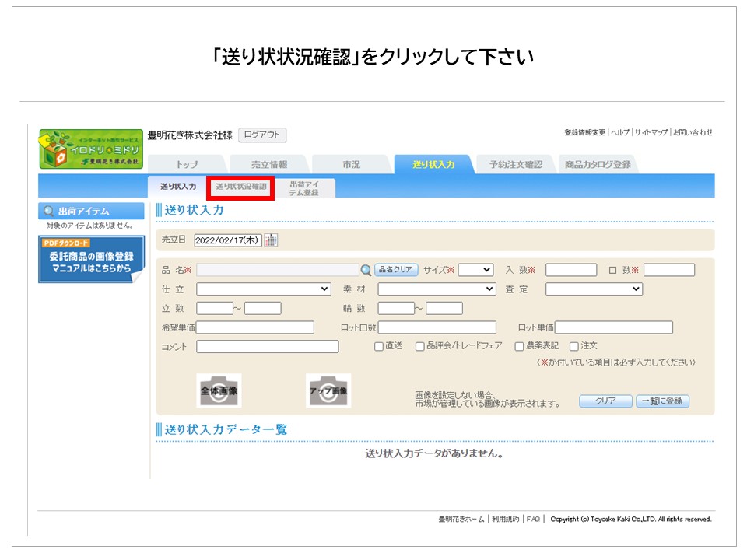Tick the 注文 checkbox
The width and height of the screenshot is (747, 560).
click(574, 346)
